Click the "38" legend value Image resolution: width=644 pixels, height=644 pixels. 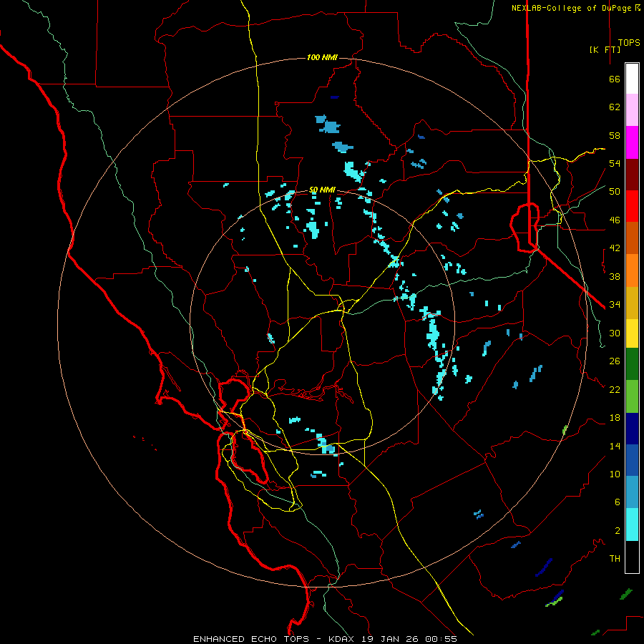(615, 276)
